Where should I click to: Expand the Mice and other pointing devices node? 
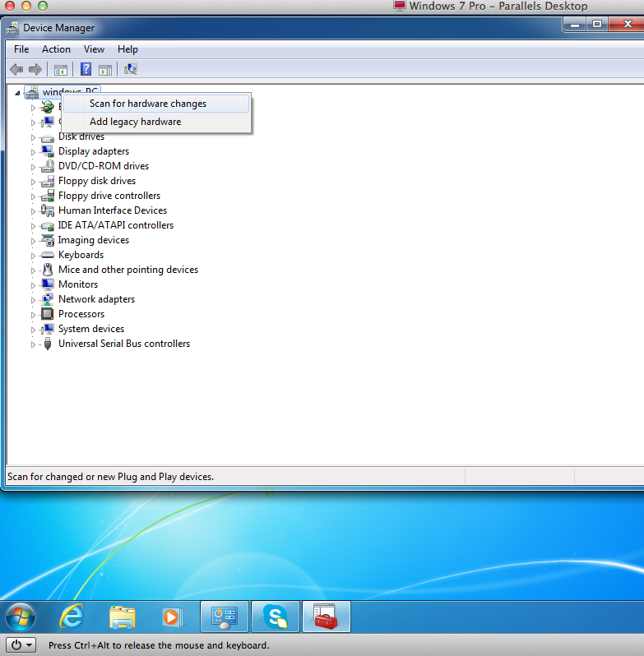point(33,270)
